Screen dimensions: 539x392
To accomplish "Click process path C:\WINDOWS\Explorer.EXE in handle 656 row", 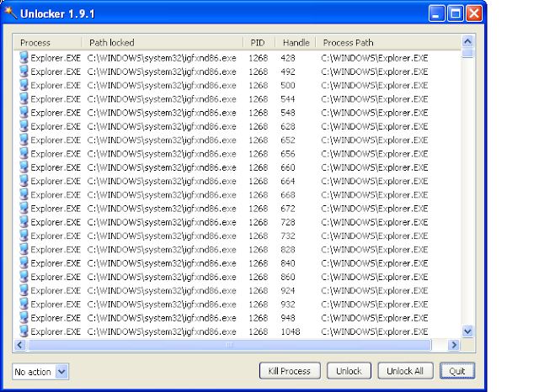I will point(375,154).
